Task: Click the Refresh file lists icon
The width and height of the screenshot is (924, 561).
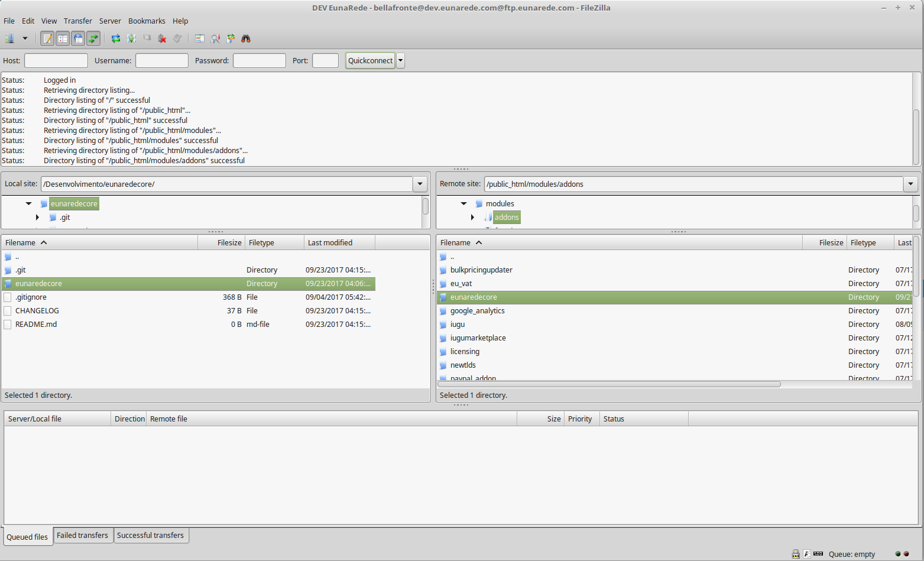Action: (116, 38)
